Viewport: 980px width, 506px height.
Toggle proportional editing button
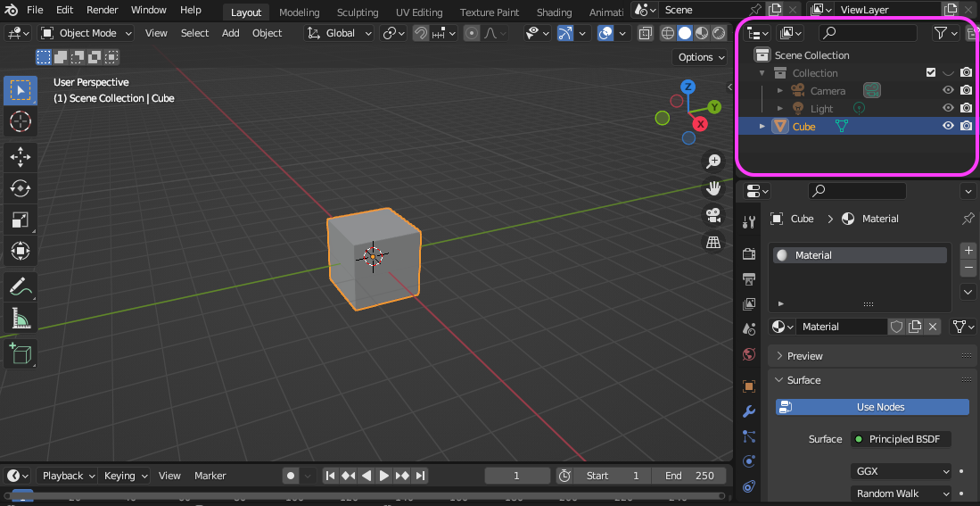click(x=472, y=33)
